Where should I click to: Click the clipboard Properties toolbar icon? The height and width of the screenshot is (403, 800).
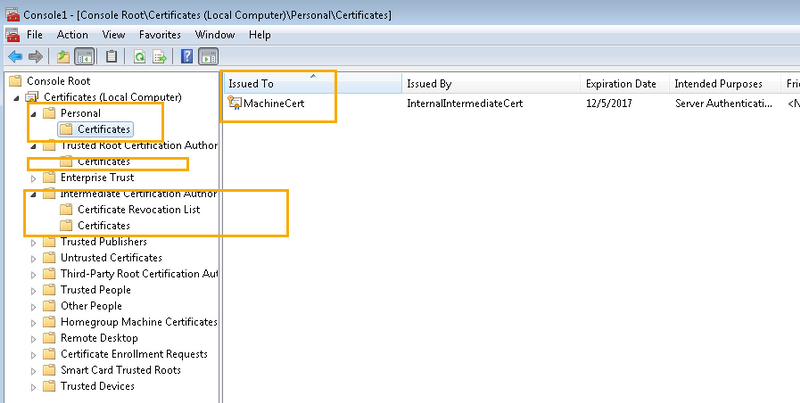coord(112,56)
